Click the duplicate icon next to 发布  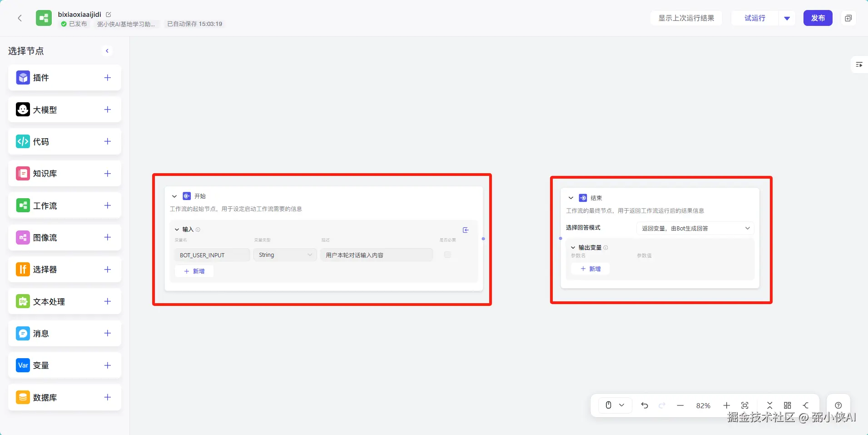(848, 18)
